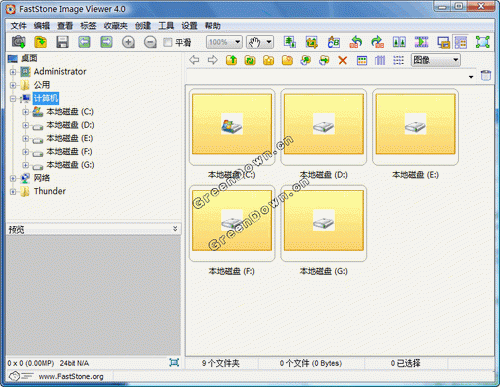This screenshot has height=387, width=500.
Task: Click the compare selected images icon
Action: 399,42
